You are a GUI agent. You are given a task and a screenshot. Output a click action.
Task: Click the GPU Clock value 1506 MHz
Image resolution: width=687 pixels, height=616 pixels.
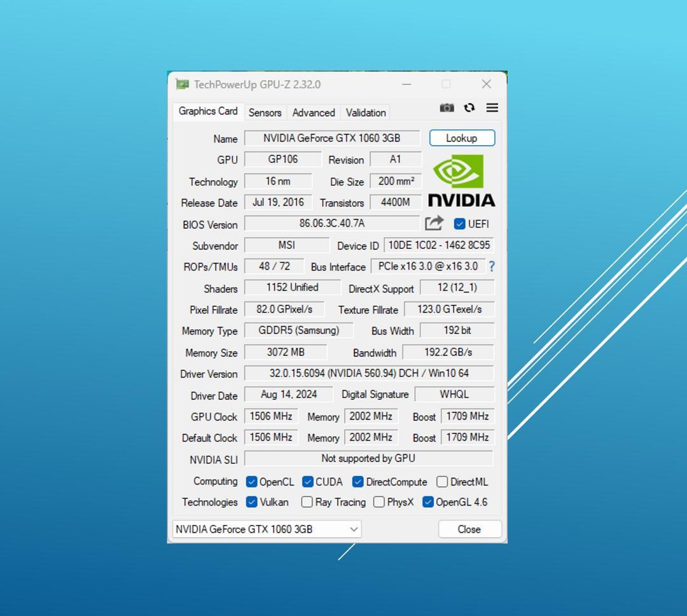tap(271, 416)
